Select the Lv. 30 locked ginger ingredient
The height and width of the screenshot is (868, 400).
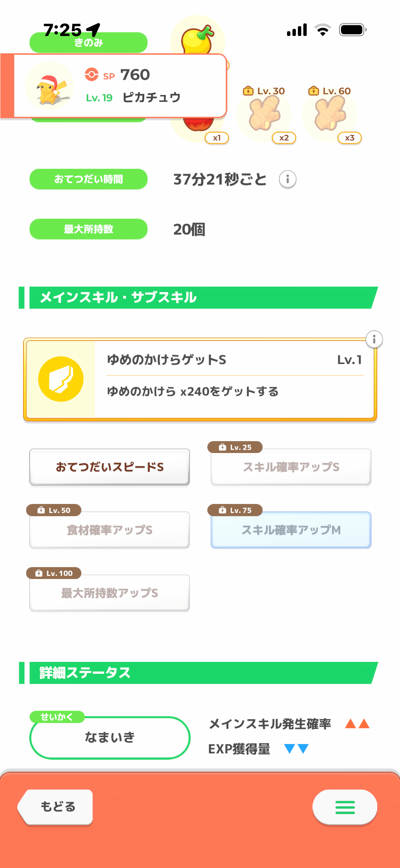click(x=264, y=114)
